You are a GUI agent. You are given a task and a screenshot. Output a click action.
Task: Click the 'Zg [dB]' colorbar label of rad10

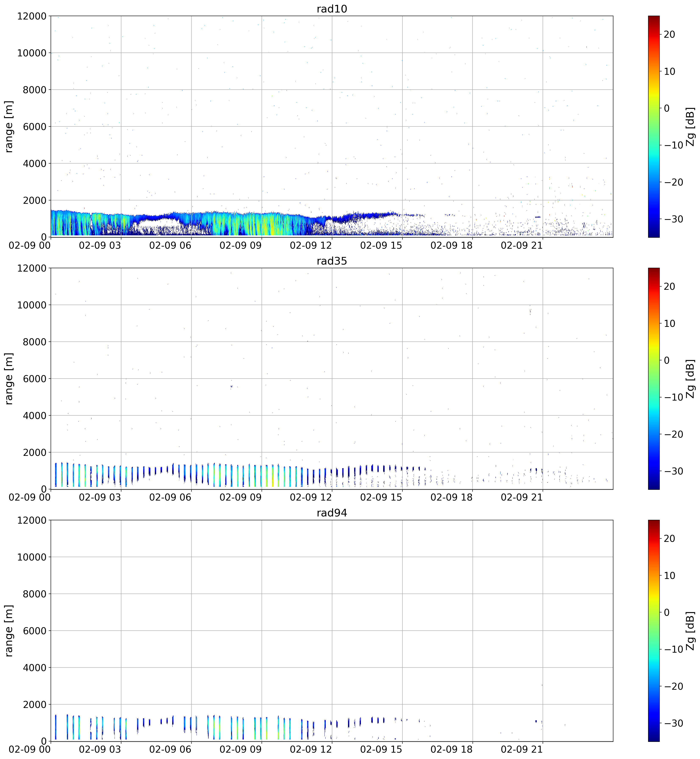click(690, 126)
